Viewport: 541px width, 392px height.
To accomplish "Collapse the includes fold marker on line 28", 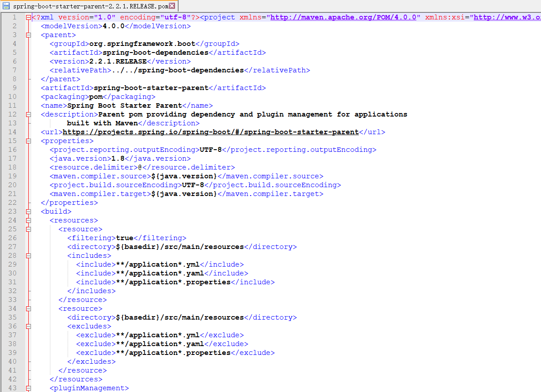I will [28, 256].
